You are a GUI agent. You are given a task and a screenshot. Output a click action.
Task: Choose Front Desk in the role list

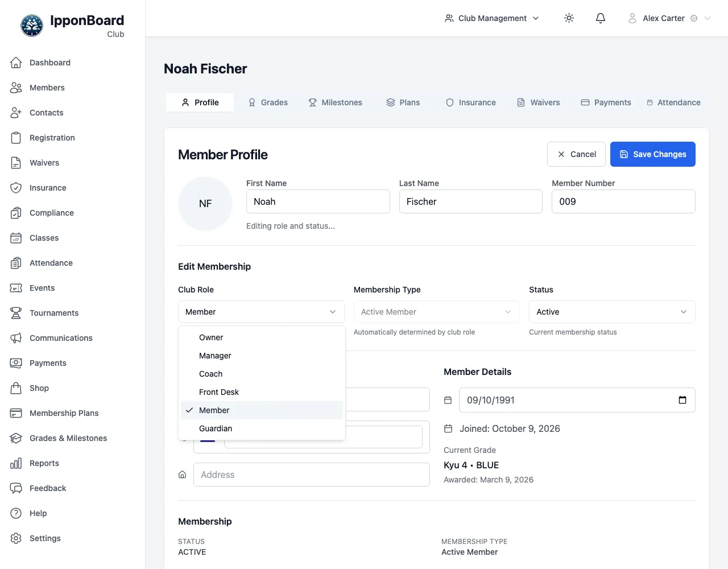pyautogui.click(x=262, y=392)
